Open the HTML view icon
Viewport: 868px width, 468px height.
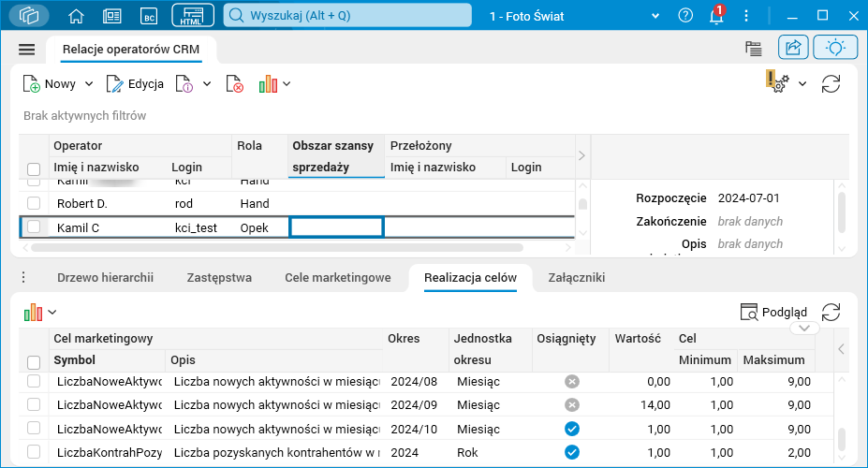coord(193,16)
